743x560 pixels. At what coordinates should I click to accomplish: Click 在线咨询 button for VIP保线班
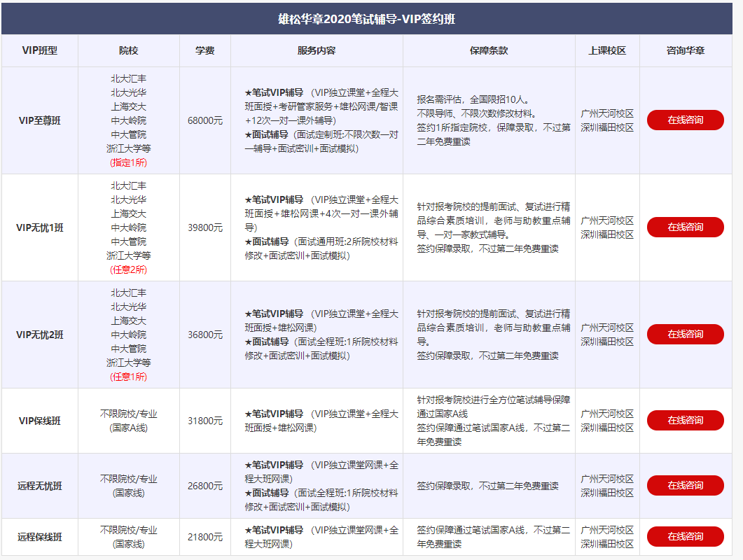coord(685,420)
